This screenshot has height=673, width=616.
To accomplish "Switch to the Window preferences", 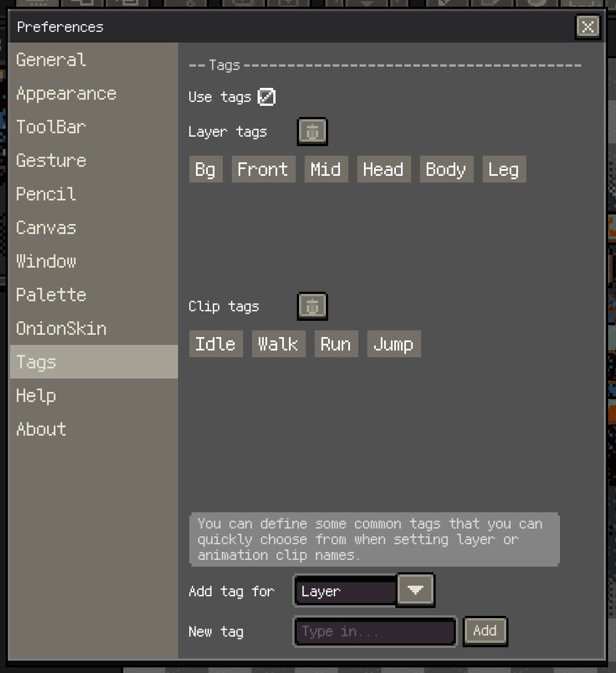I will [94, 261].
